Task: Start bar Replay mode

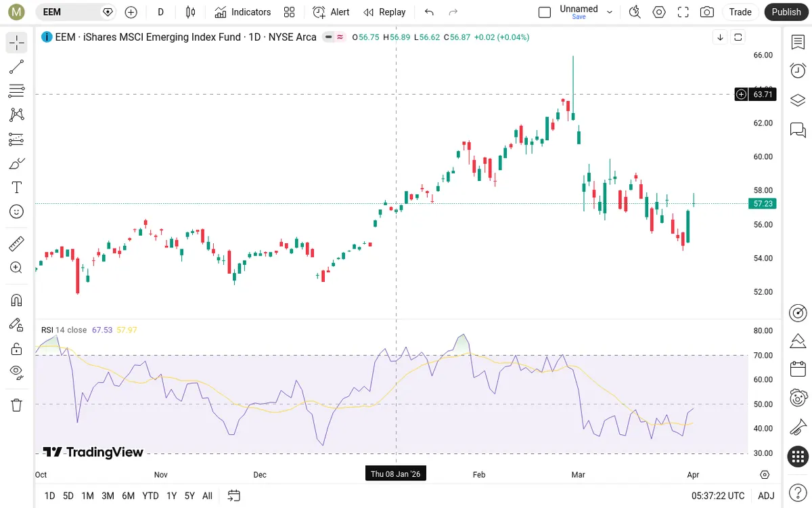Action: (384, 12)
